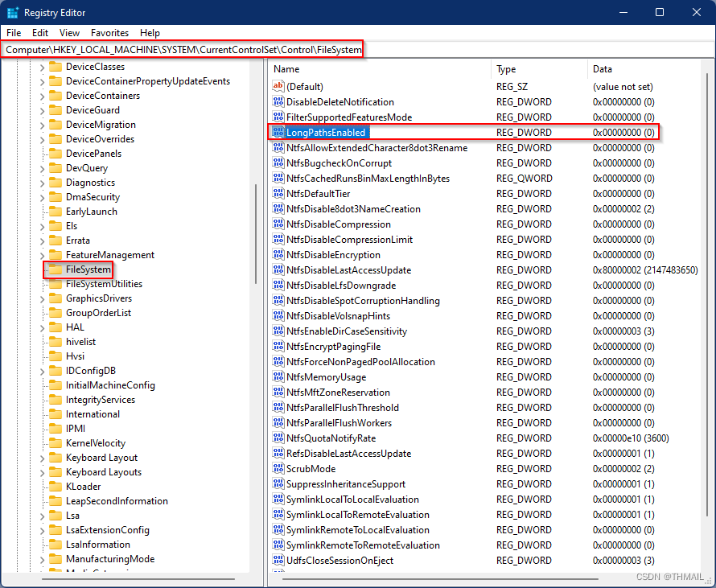
Task: Click the DeviceClasses folder icon
Action: click(x=56, y=67)
